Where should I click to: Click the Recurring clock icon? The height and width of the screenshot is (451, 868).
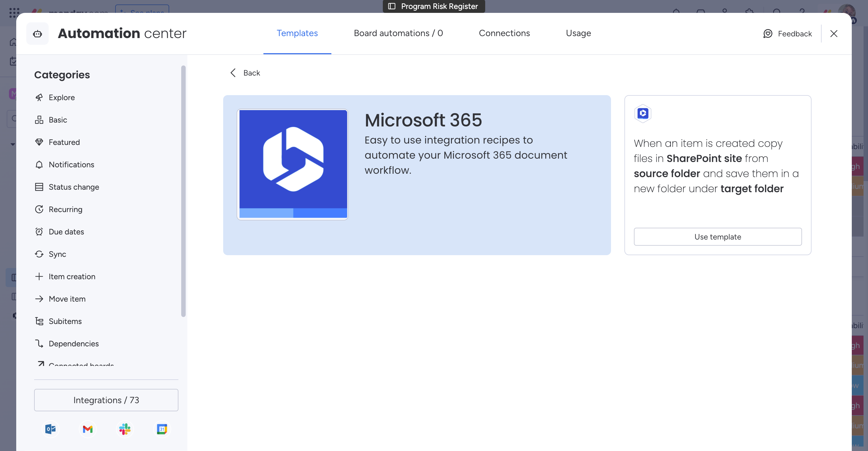[x=39, y=209]
